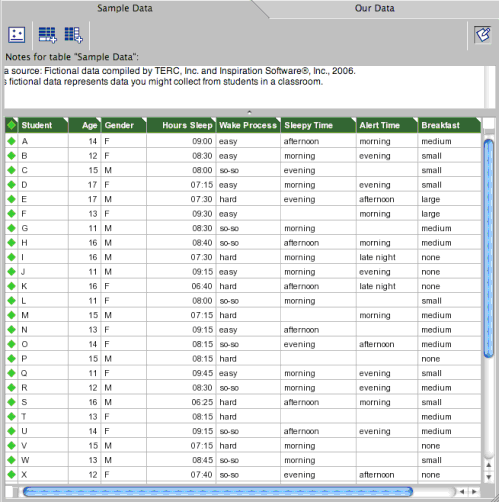Click the Alert Time column header

pos(387,125)
